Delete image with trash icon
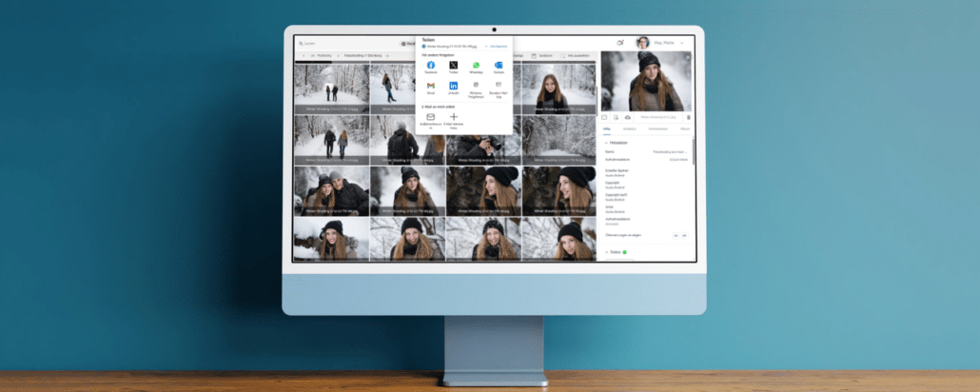The height and width of the screenshot is (392, 980). click(689, 117)
